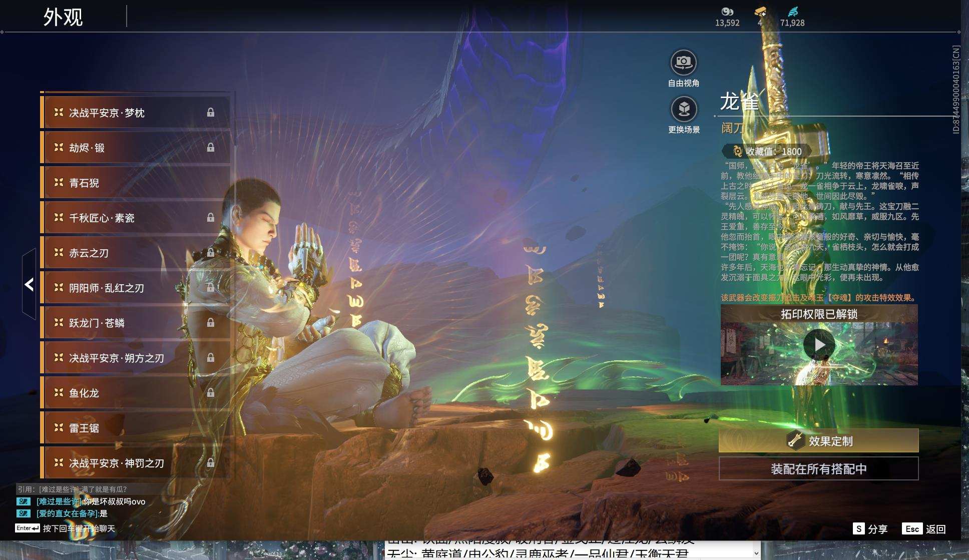969x560 pixels.
Task: Click the gold ingot currency icon
Action: click(760, 12)
